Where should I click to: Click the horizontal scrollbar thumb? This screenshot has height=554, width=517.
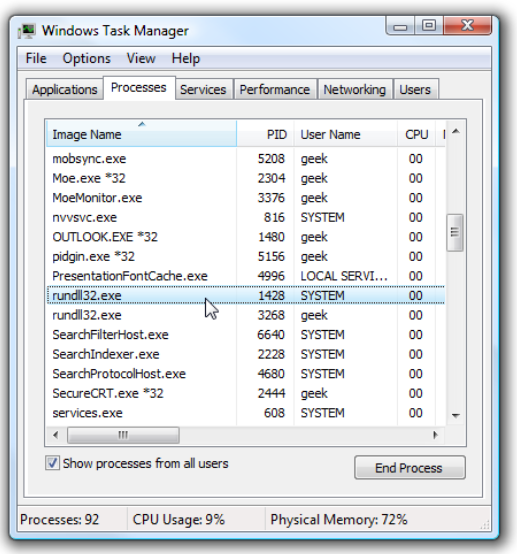click(x=123, y=435)
